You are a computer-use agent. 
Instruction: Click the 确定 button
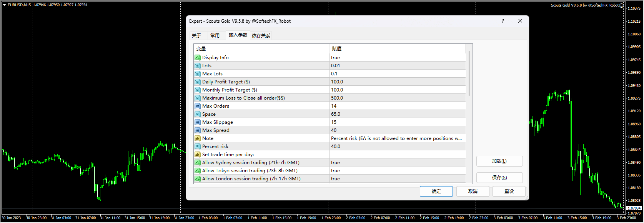pos(436,191)
